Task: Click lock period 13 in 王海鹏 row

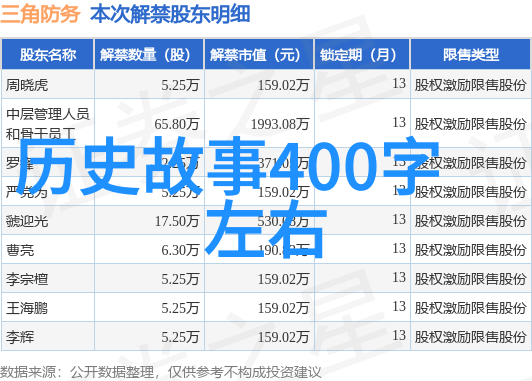Action: tap(399, 307)
